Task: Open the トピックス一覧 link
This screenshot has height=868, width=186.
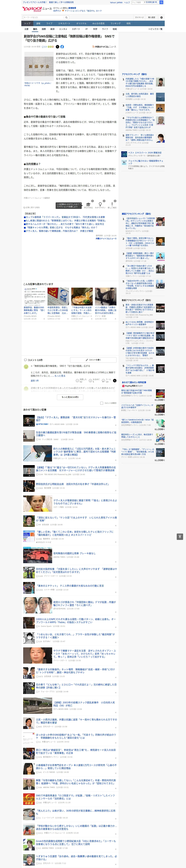Action: [155, 29]
